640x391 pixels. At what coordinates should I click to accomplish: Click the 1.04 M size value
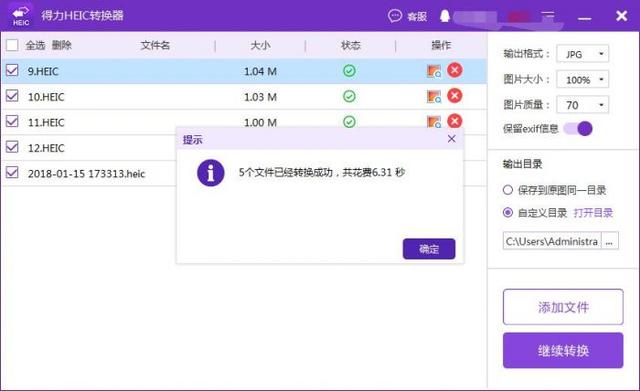260,72
